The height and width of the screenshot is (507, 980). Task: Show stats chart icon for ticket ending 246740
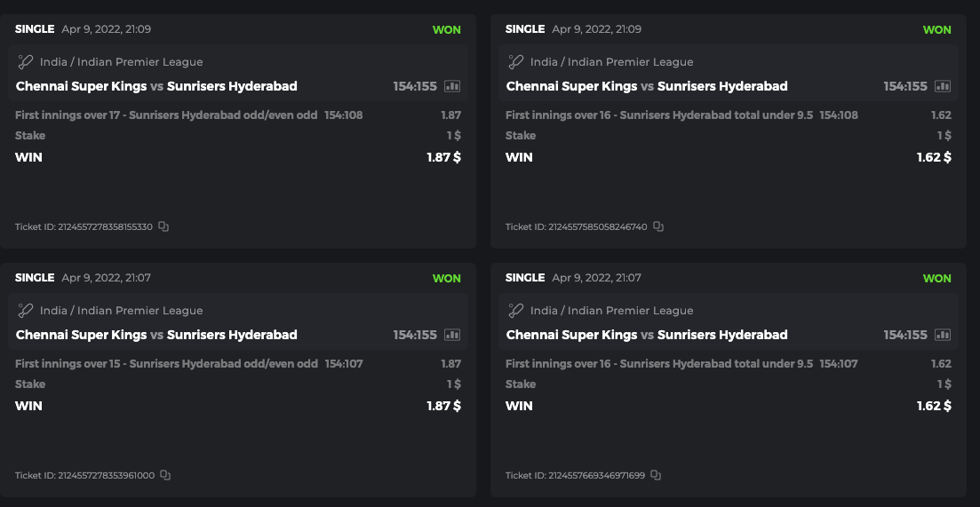pyautogui.click(x=943, y=86)
